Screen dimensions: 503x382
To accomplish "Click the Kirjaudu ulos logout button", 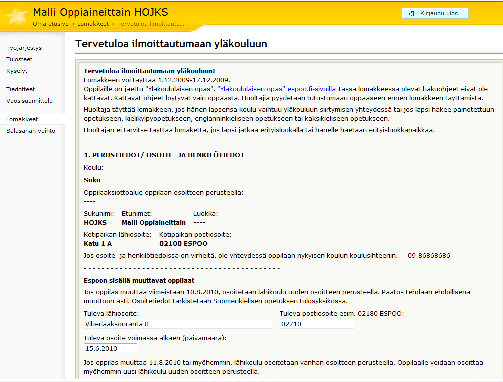I will (435, 13).
